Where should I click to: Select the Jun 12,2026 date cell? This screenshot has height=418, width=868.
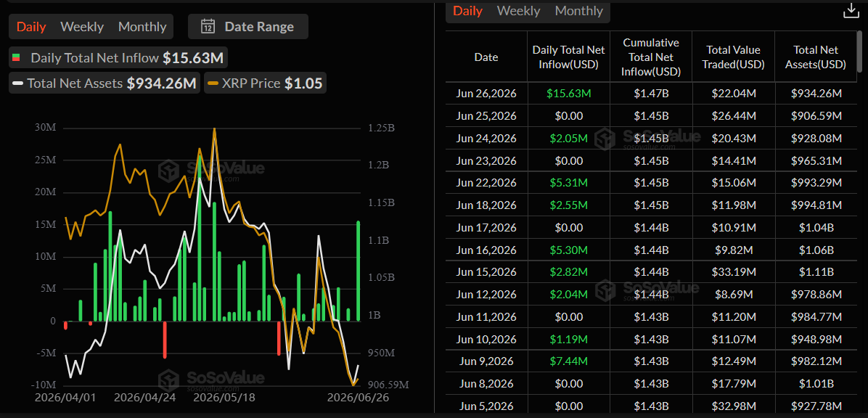click(486, 295)
